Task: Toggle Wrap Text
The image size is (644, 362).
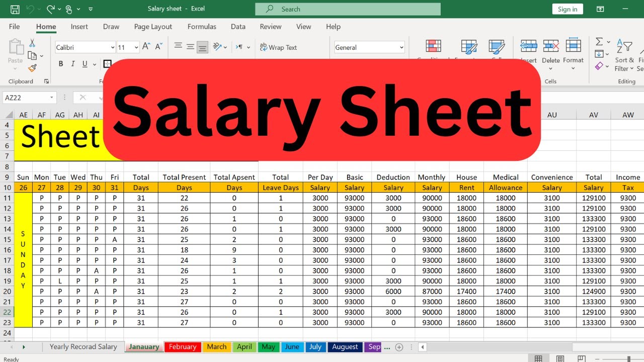Action: [x=278, y=47]
